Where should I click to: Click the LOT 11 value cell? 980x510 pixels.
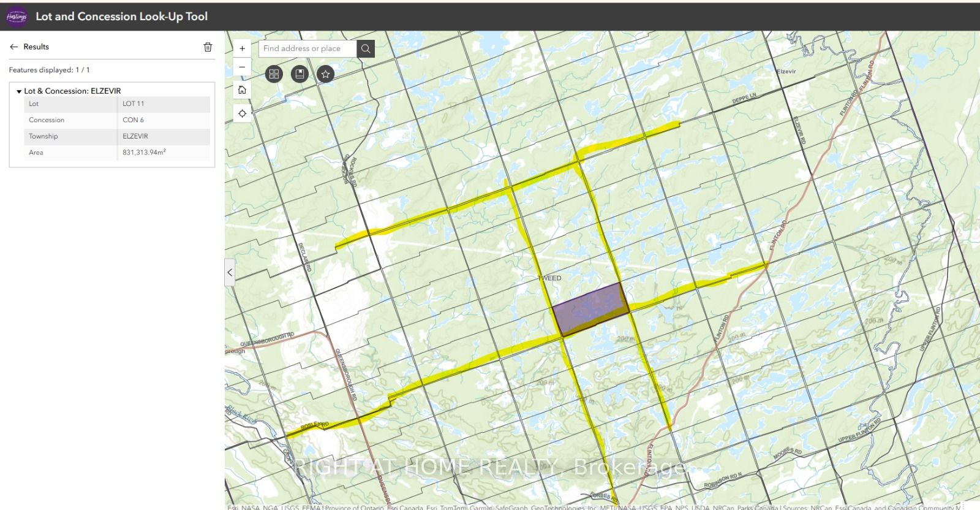(x=134, y=104)
